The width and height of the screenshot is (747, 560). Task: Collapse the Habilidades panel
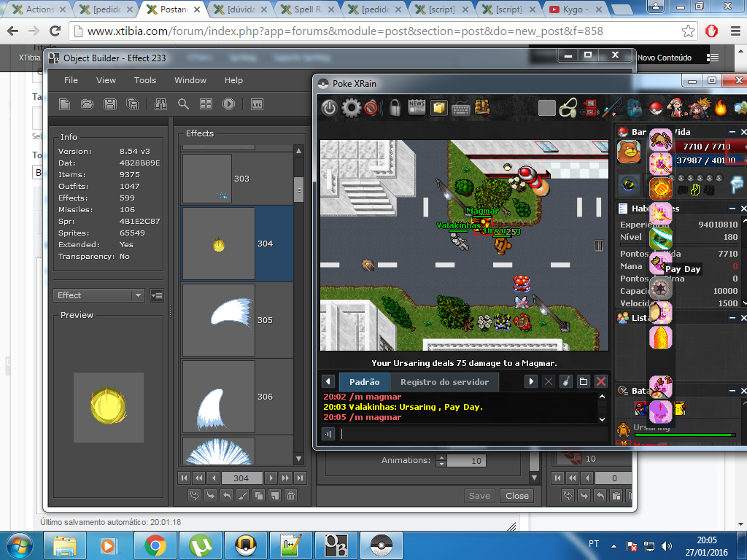pyautogui.click(x=732, y=208)
